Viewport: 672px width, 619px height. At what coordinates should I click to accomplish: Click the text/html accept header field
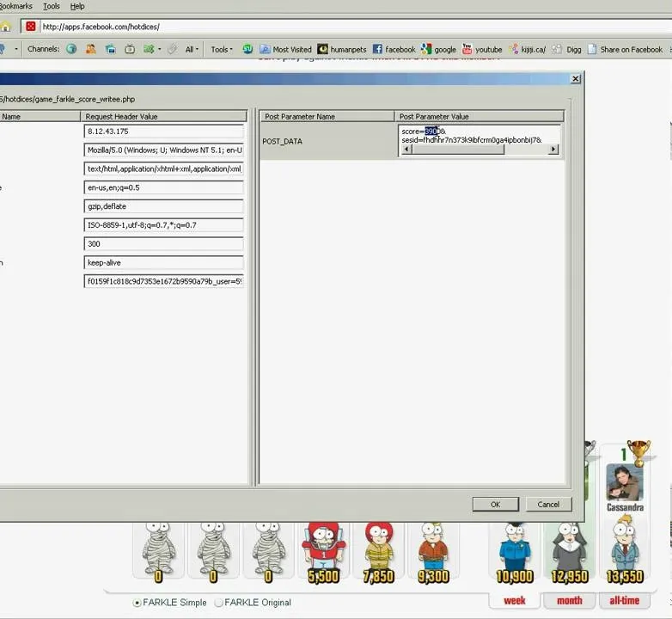click(164, 169)
